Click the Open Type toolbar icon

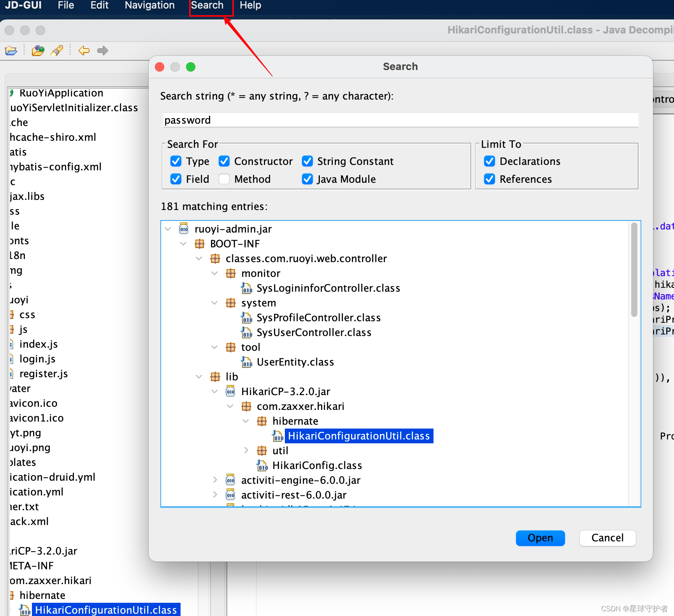(38, 51)
